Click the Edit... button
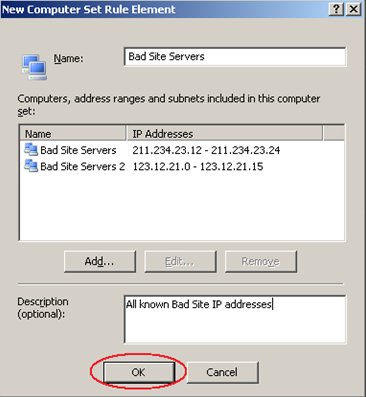Image resolution: width=366 pixels, height=397 pixels. (180, 261)
